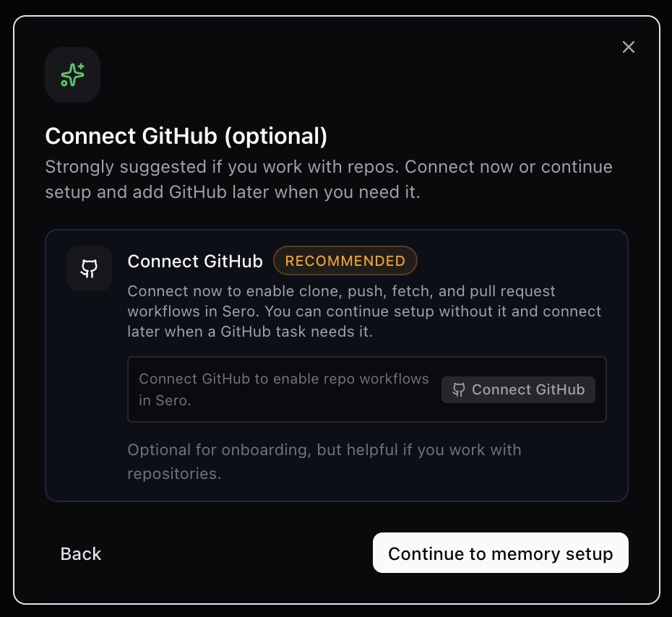This screenshot has height=617, width=672.
Task: Select the GitHub octocat icon in the card
Action: 89,268
